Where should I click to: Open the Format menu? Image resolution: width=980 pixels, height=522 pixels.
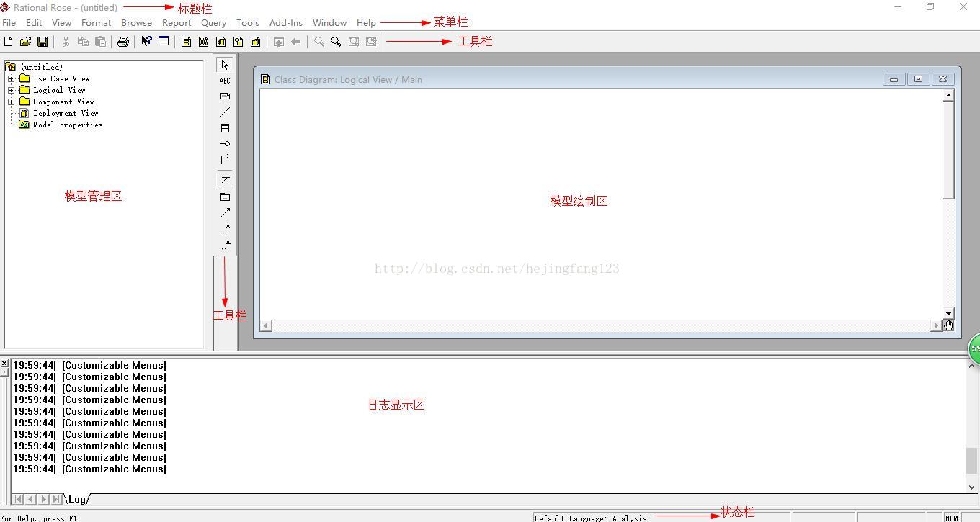click(x=96, y=23)
